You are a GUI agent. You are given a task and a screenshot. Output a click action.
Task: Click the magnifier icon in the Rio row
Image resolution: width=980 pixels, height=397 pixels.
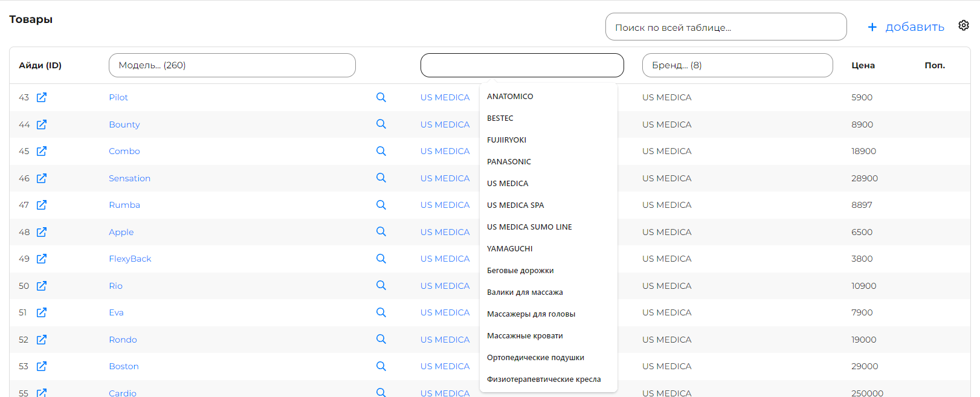pos(381,285)
